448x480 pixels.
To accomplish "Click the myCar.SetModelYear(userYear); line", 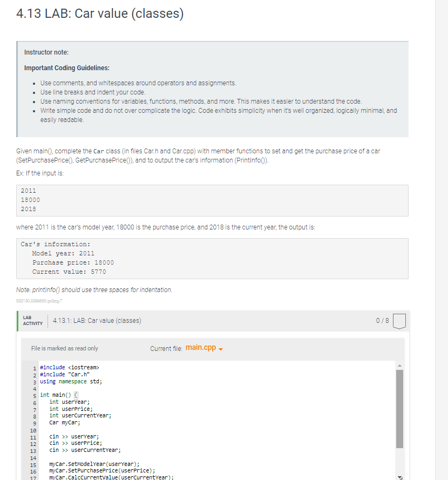I will pyautogui.click(x=94, y=464).
